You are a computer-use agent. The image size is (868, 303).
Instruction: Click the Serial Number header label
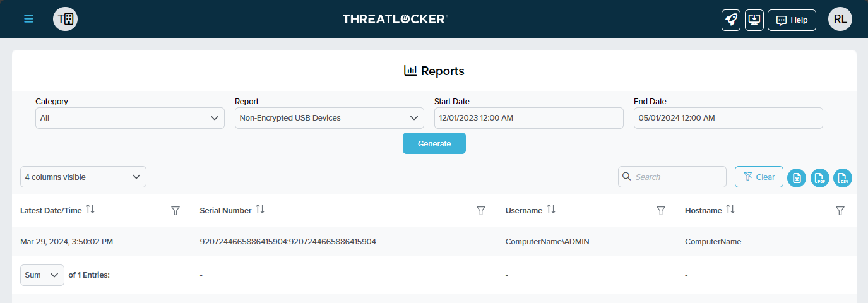tap(225, 211)
